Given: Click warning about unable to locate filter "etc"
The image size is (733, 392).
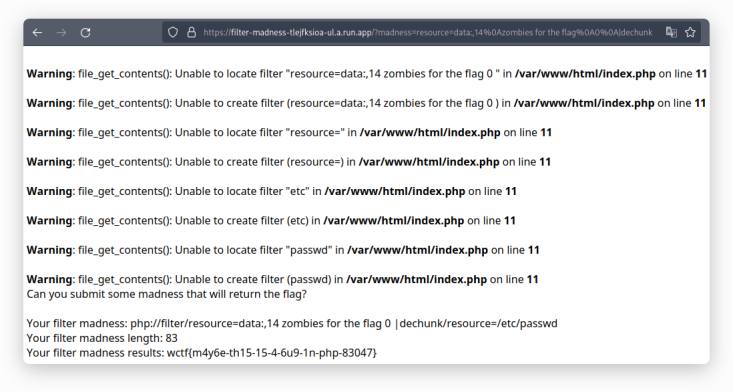Looking at the screenshot, I should click(x=271, y=191).
